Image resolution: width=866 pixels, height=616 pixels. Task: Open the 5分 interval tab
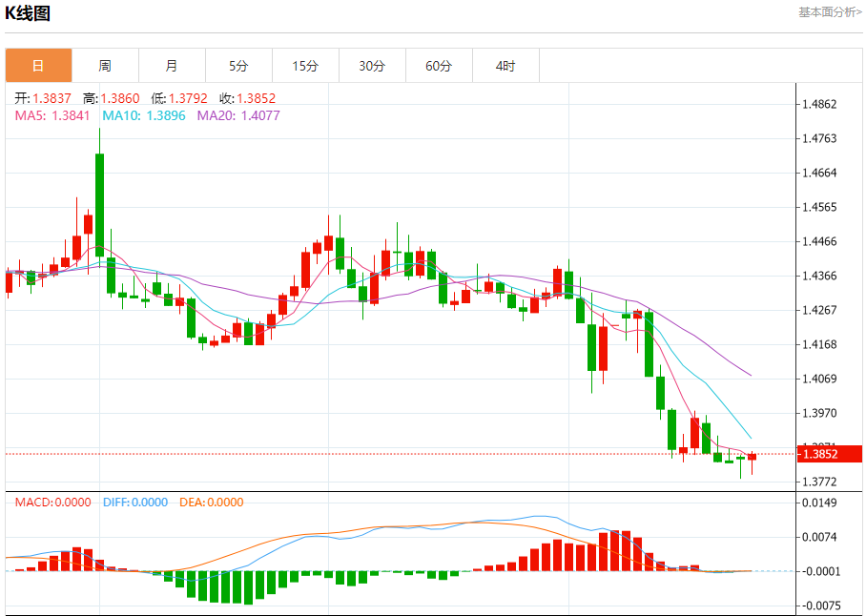click(238, 66)
